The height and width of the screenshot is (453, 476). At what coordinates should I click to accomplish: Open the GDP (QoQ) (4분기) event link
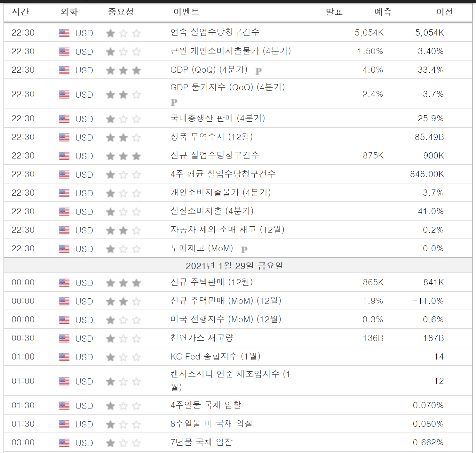(209, 69)
